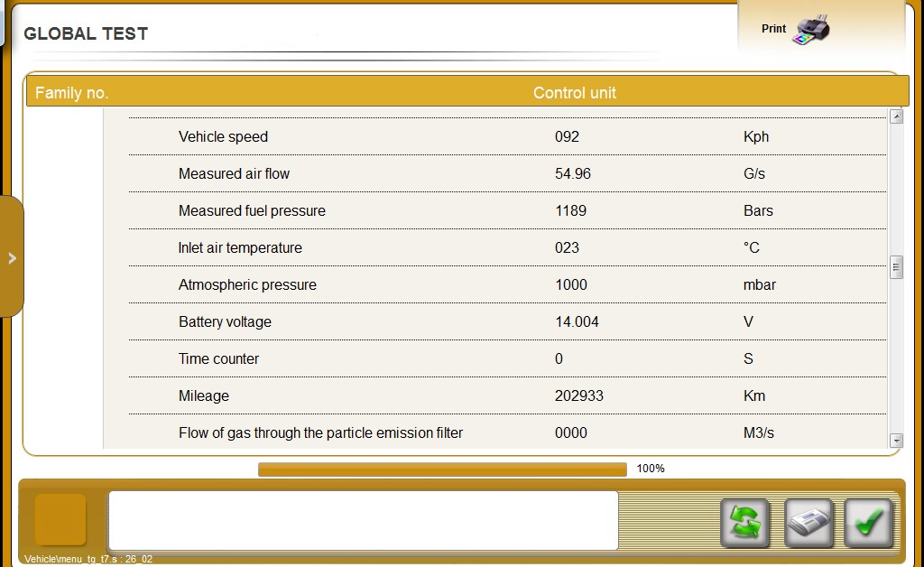924x567 pixels.
Task: Confirm with the green checkmark button
Action: pos(869,523)
